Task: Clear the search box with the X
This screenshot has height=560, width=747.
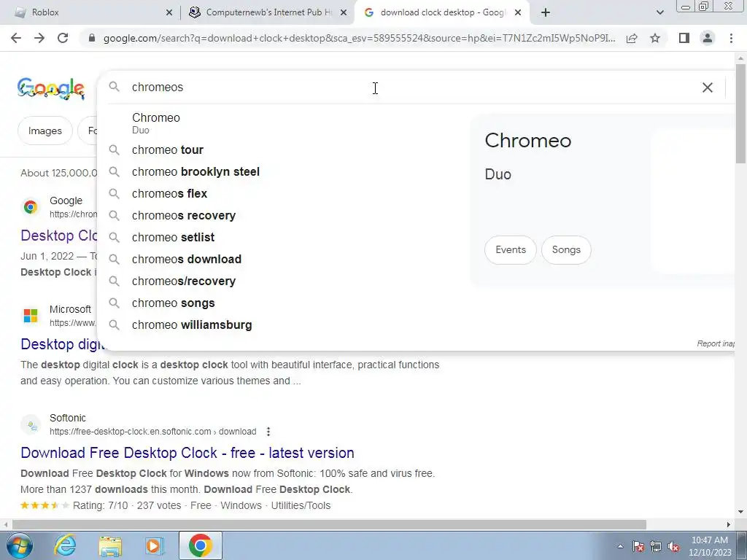Action: [x=708, y=87]
